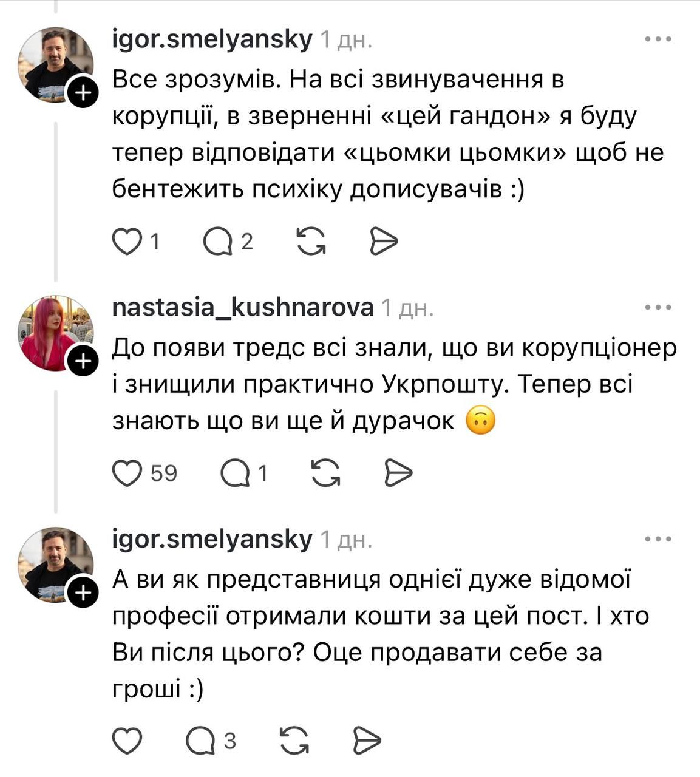Like the last igor.smelyansky reply
The height and width of the screenshot is (777, 700).
(x=127, y=741)
